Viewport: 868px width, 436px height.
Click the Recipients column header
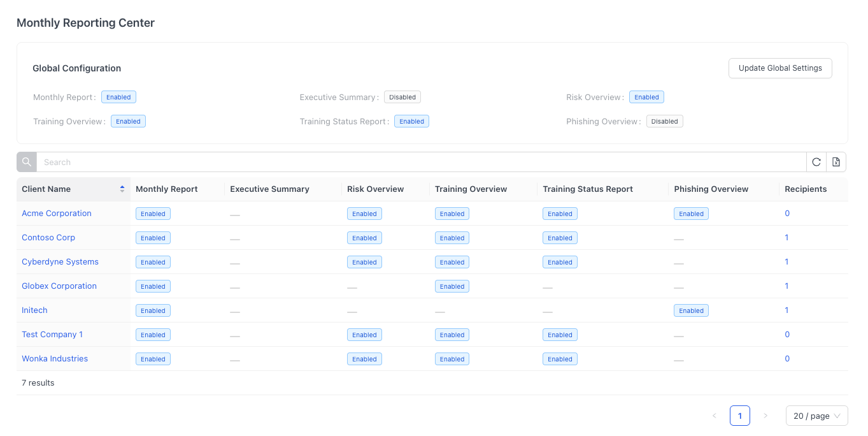806,189
